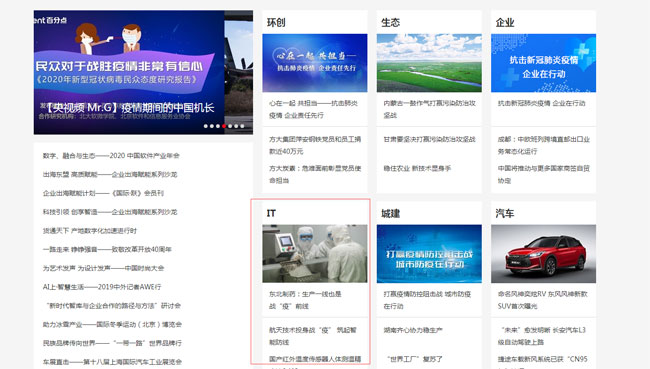Screen dimensions: 650x369
Task: Open article 货通天下 产地数字化加速进行时
Action: (90, 231)
